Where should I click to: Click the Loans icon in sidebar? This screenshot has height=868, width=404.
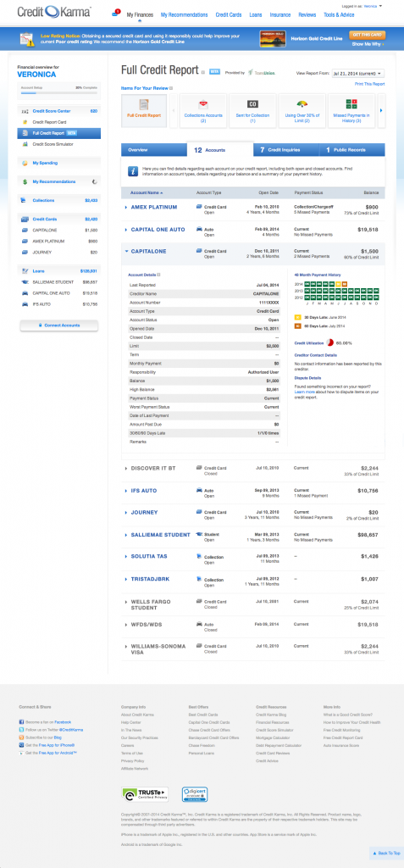pos(25,271)
